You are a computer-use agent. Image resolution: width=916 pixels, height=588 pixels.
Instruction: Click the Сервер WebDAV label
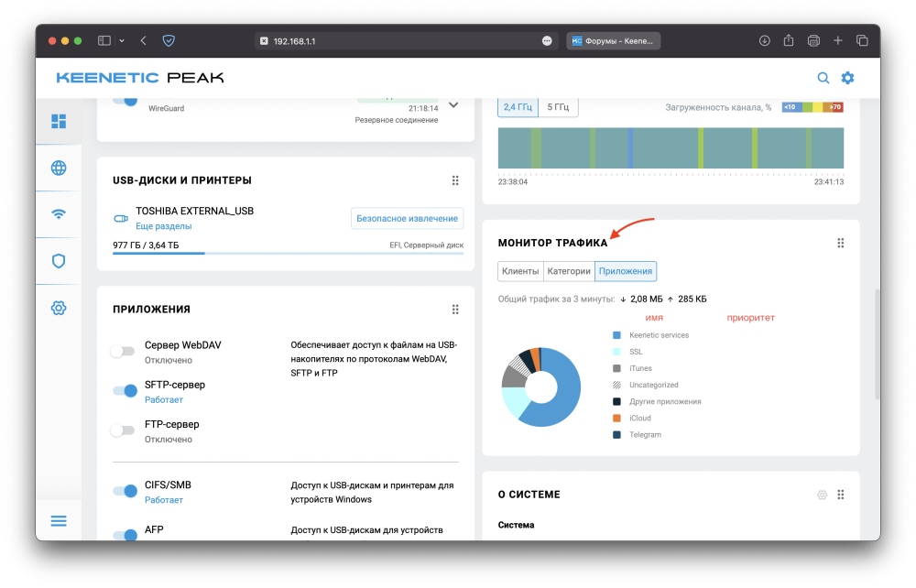183,345
